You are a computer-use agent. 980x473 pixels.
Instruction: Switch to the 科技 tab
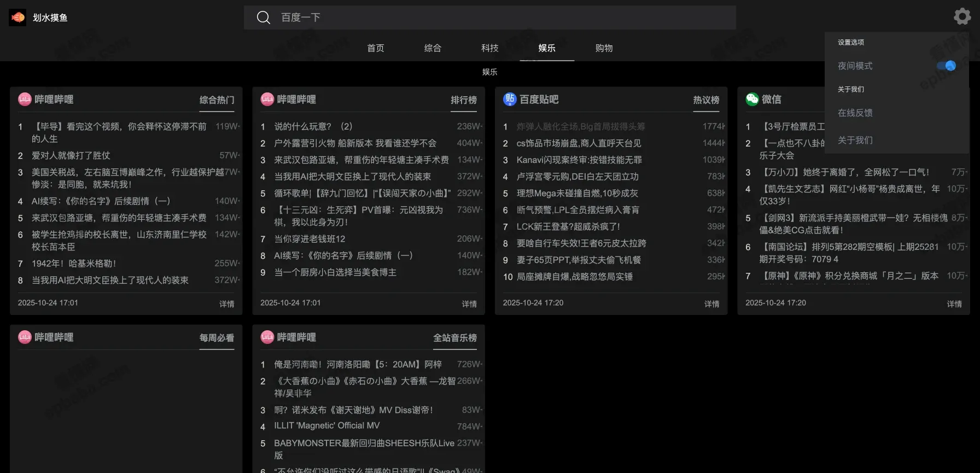pyautogui.click(x=490, y=48)
